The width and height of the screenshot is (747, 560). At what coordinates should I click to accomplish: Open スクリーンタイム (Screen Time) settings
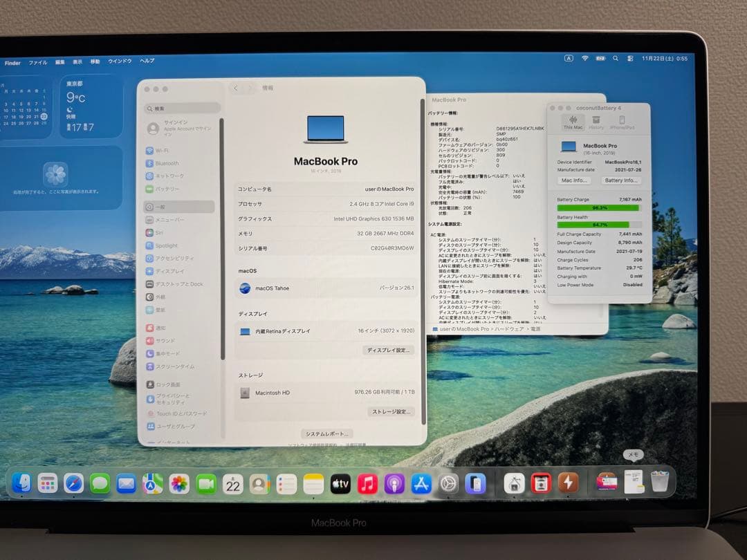173,368
